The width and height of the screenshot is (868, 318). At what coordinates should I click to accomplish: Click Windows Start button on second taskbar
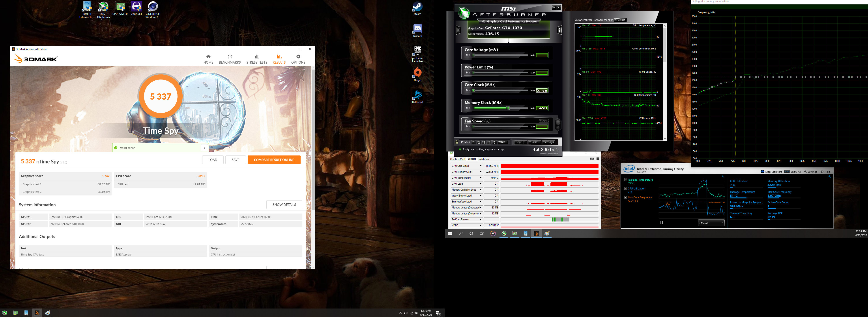(x=450, y=233)
